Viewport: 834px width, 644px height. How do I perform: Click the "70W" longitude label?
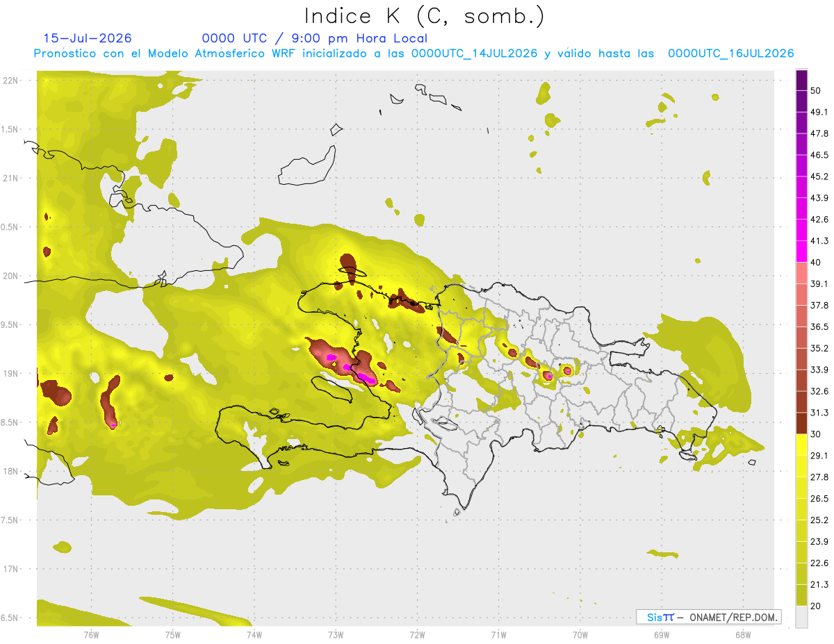(x=580, y=635)
